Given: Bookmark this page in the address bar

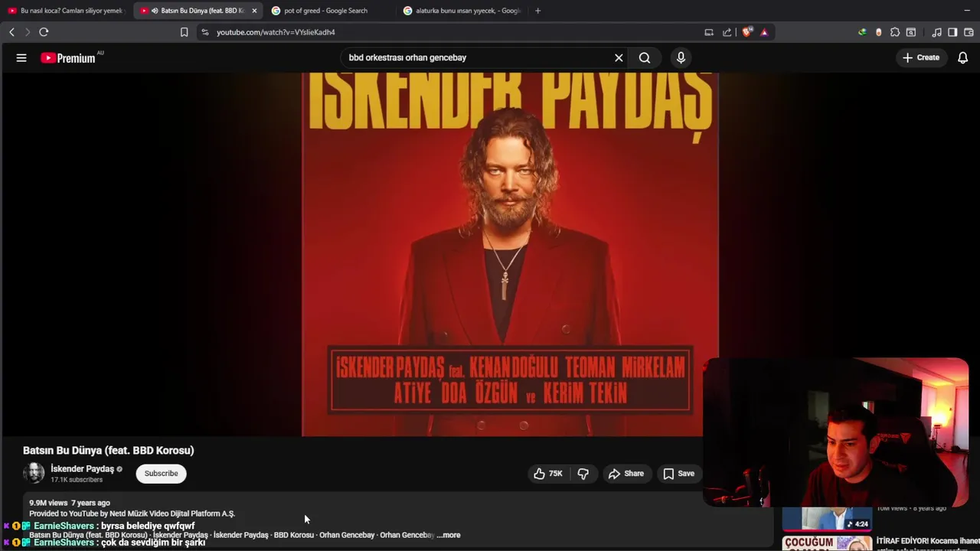Looking at the screenshot, I should [184, 32].
